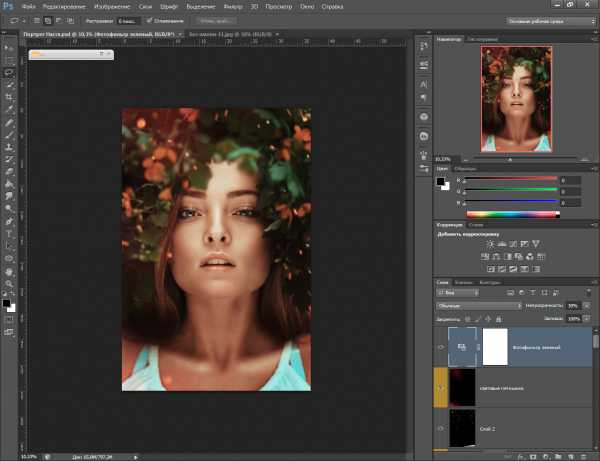Add a Brightness/Contrast adjustment from the Corrections panel
The height and width of the screenshot is (461, 600).
click(x=489, y=243)
